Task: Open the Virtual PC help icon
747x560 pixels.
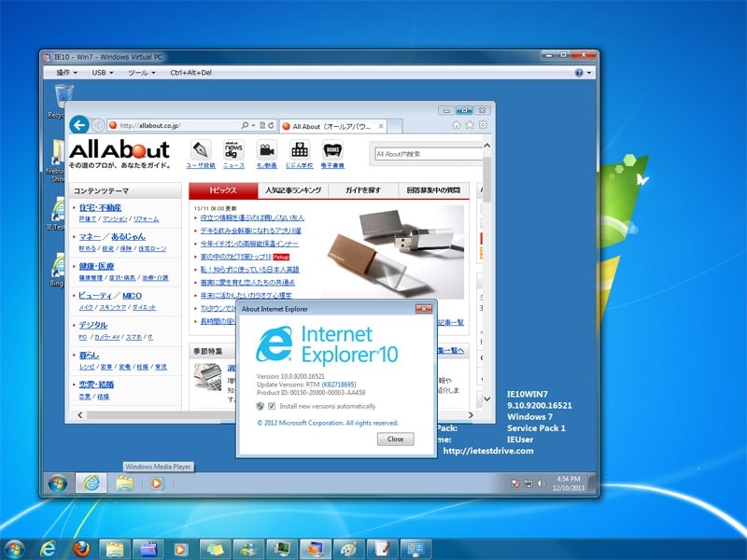Action: [x=579, y=73]
